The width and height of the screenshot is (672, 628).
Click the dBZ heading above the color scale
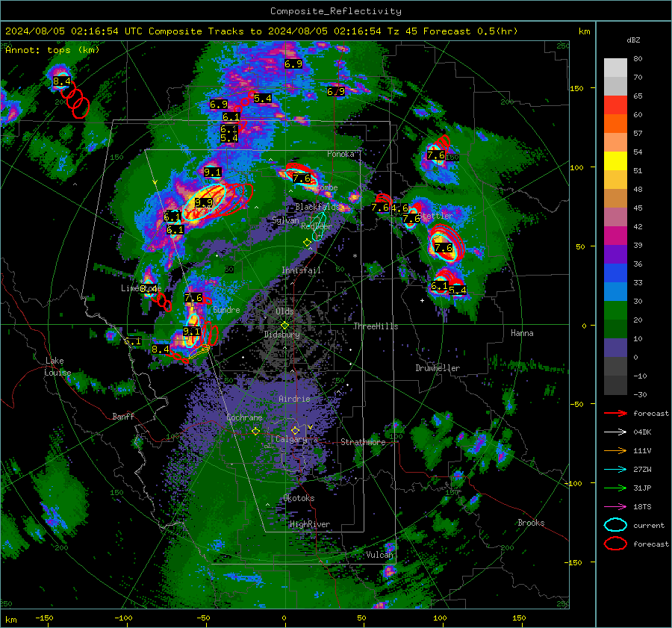pyautogui.click(x=633, y=40)
